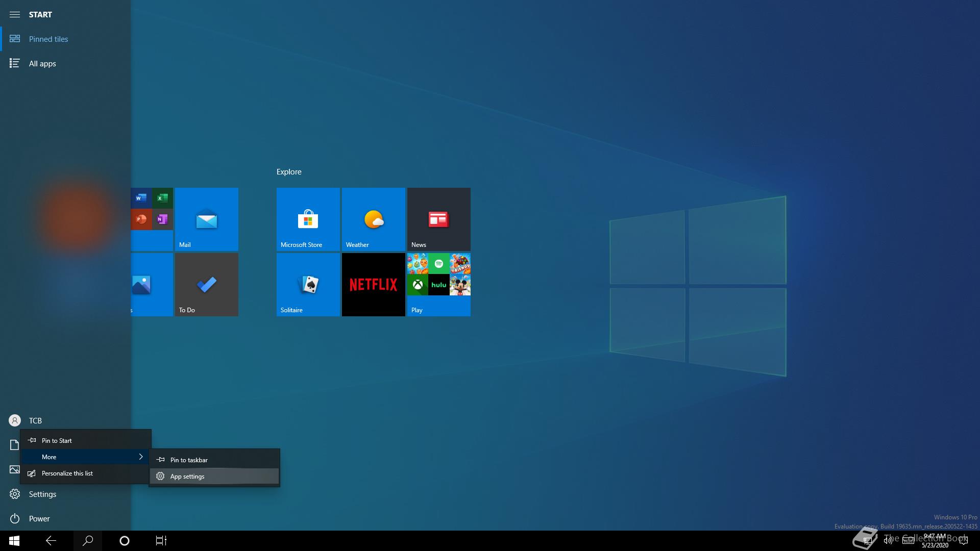Screen dimensions: 980x551
Task: Open the To Do tile
Action: coord(207,285)
